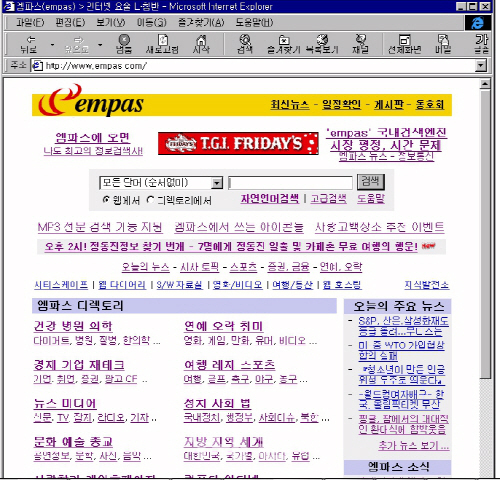Show History (목록보기) toolbar icon
Viewport: 500px width, 480px height.
point(322,44)
